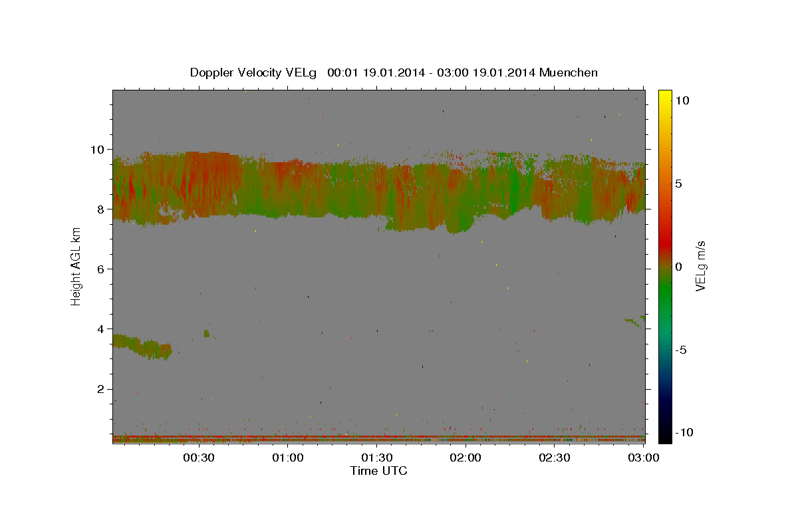Click the low cloud patch near 3.5 km

pyautogui.click(x=143, y=346)
